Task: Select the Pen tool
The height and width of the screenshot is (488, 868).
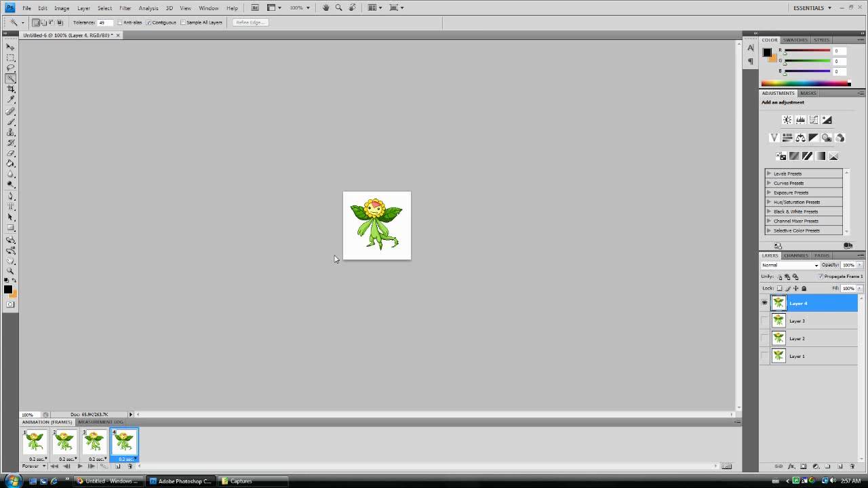Action: pyautogui.click(x=11, y=196)
